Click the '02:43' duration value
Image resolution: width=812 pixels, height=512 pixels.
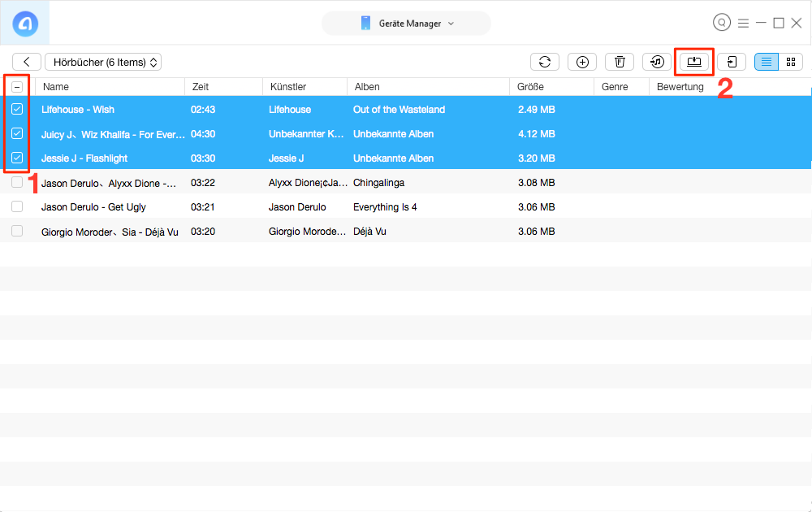pos(203,110)
